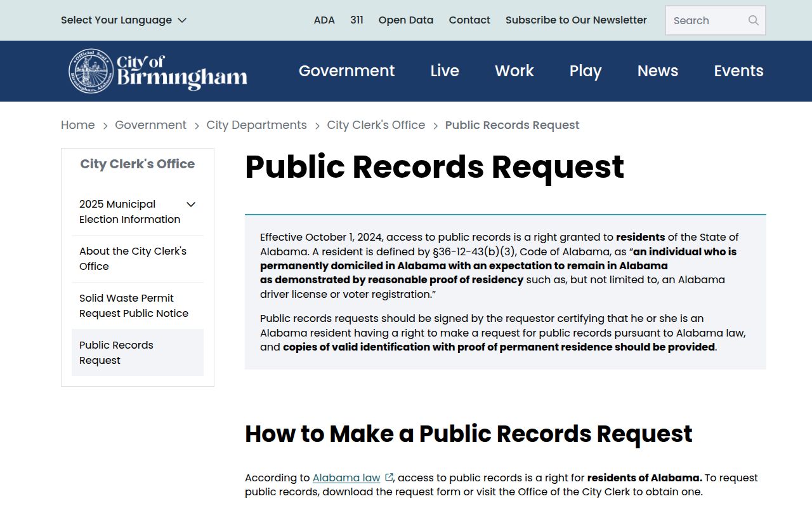
Task: Go to the News section
Action: click(658, 71)
